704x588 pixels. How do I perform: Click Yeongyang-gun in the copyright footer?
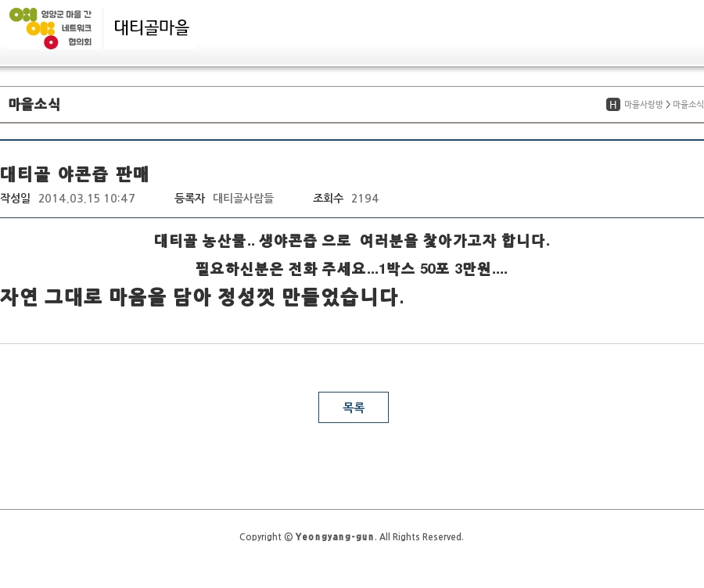point(335,537)
